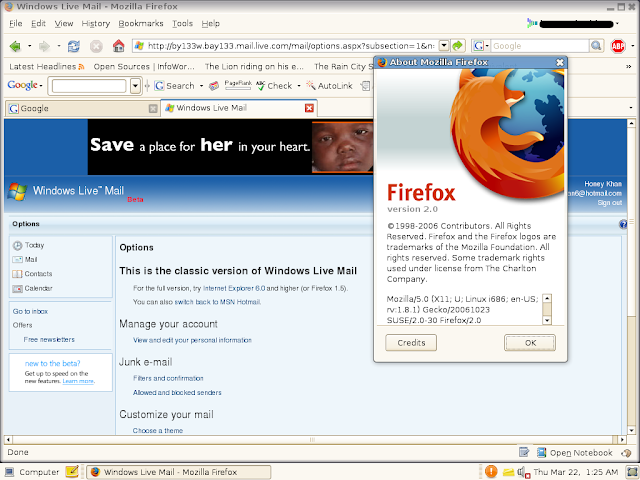Open the File menu
This screenshot has width=640, height=480.
click(16, 24)
